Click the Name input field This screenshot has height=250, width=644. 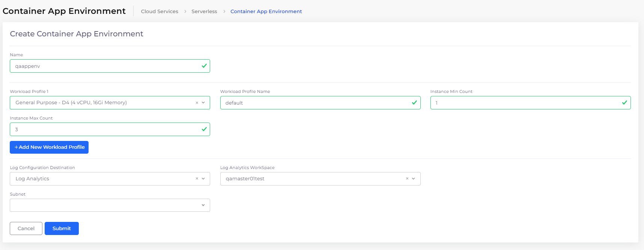pyautogui.click(x=105, y=66)
